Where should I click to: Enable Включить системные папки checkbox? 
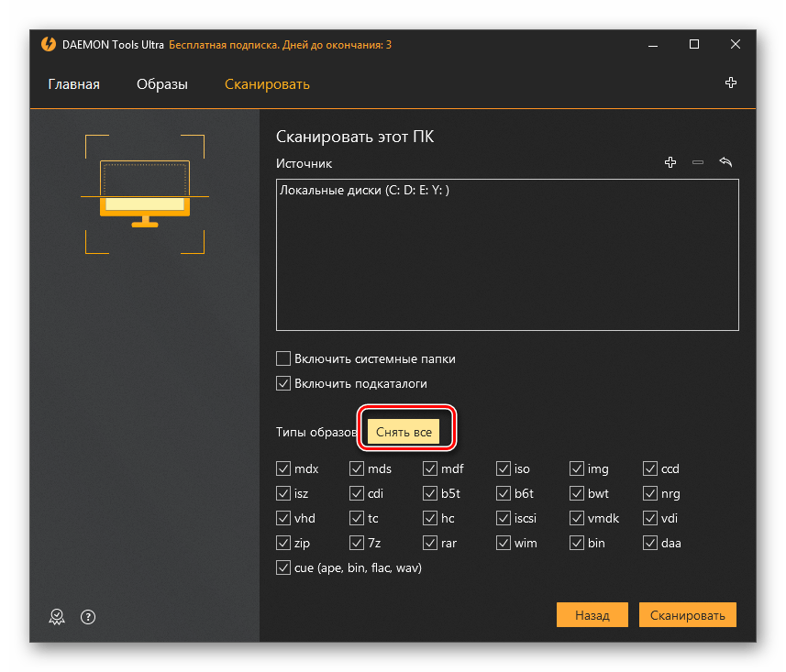[283, 358]
